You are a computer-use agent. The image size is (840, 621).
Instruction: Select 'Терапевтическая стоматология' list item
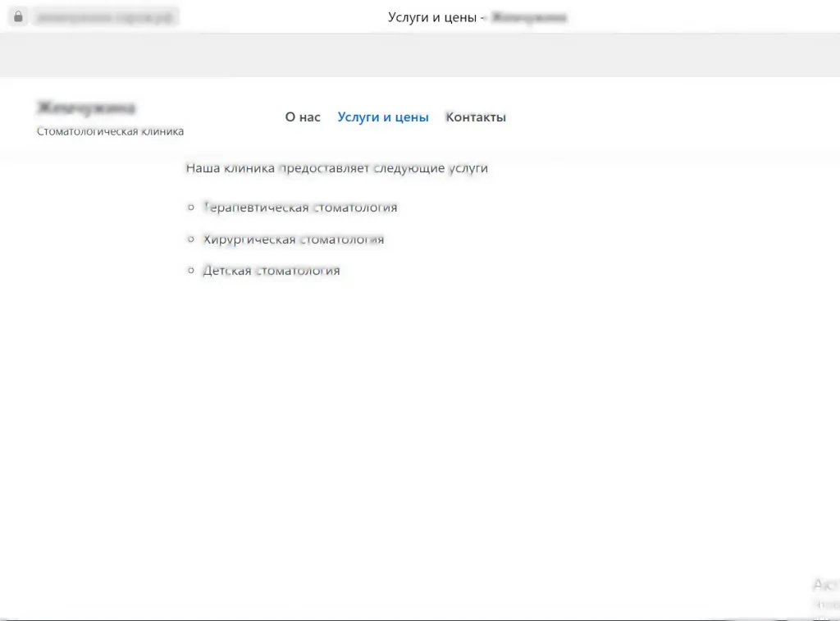point(300,208)
